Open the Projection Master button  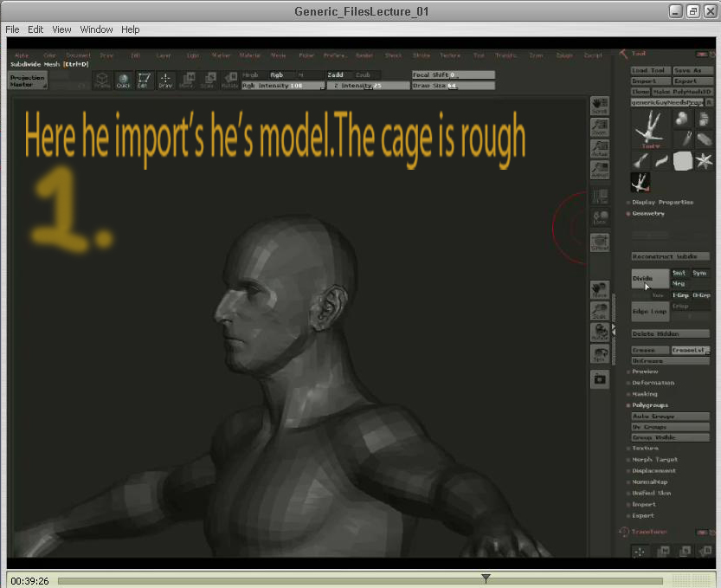click(28, 80)
